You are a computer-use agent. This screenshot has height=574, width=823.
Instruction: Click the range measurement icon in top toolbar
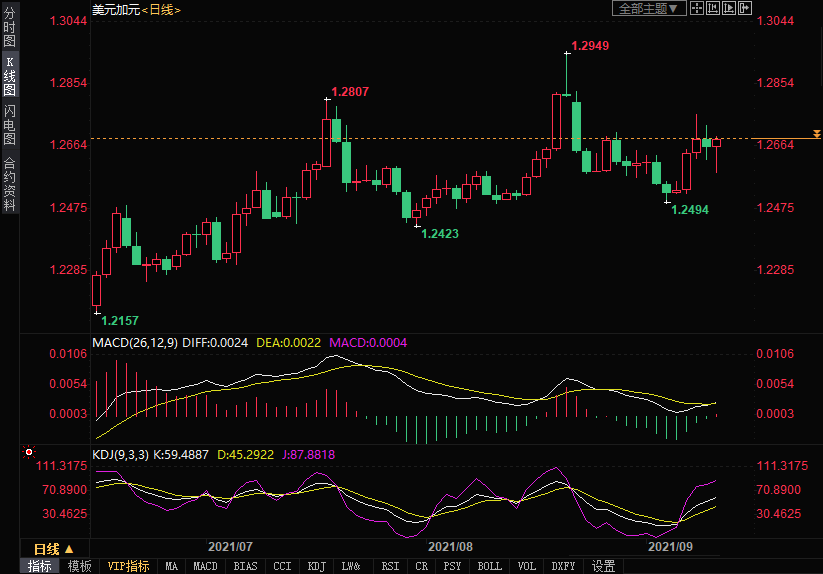tap(712, 8)
